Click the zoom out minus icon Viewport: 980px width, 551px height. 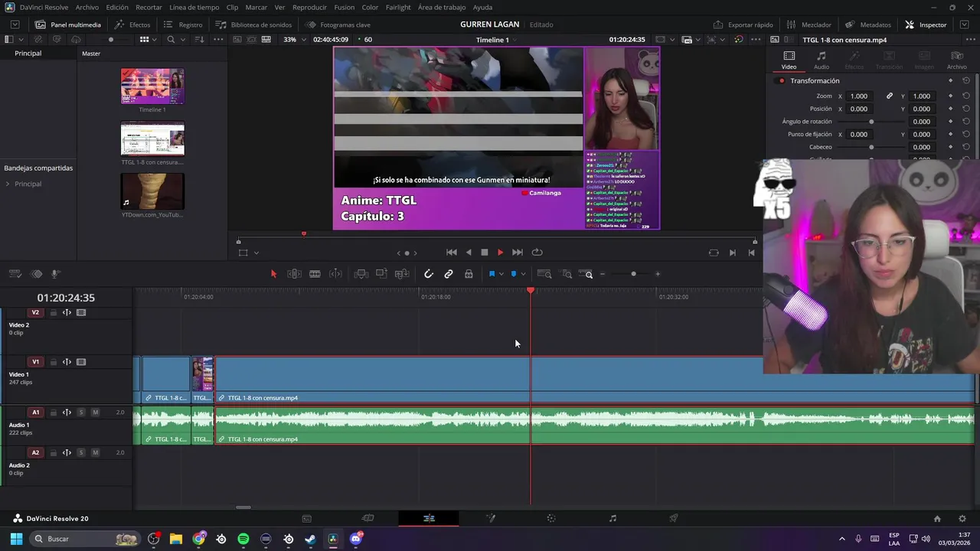pyautogui.click(x=603, y=274)
